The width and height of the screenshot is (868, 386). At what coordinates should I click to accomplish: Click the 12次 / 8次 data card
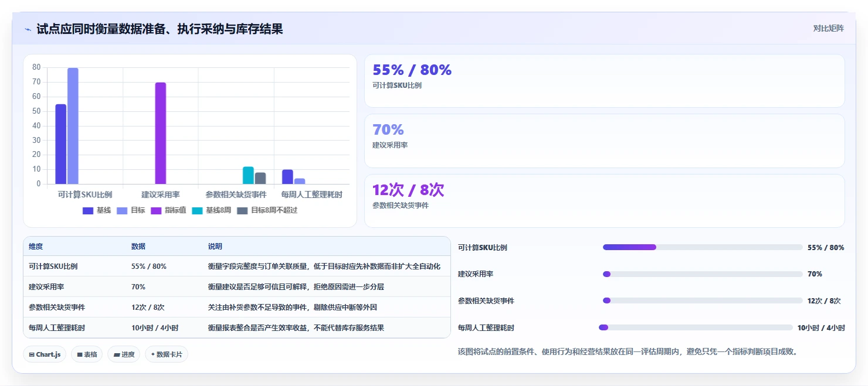pyautogui.click(x=605, y=201)
